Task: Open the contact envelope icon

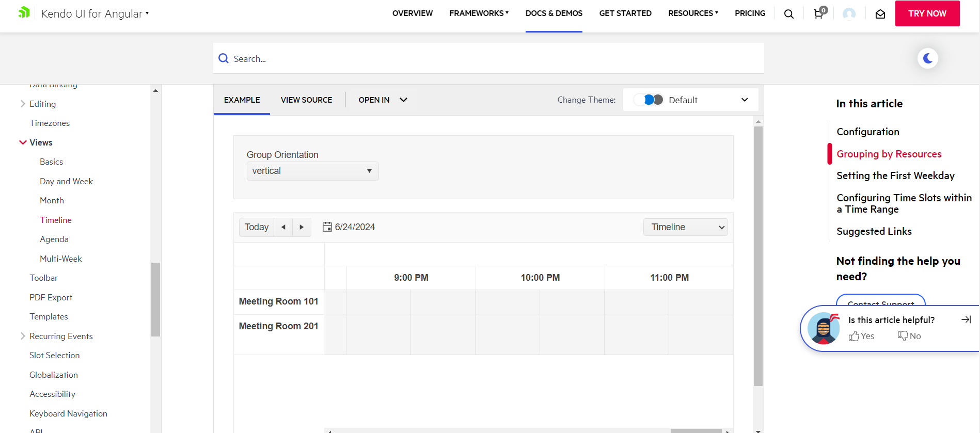Action: (880, 14)
